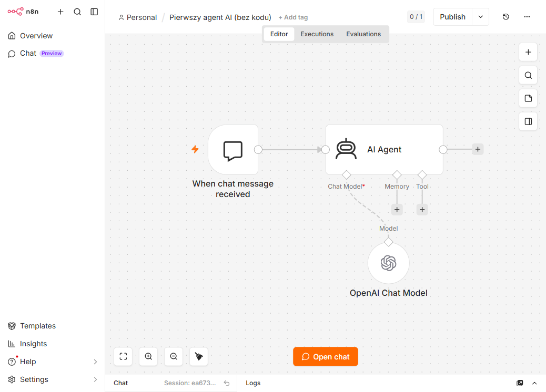This screenshot has height=392, width=546.
Task: Click the Tool label under AI Agent
Action: tap(422, 187)
